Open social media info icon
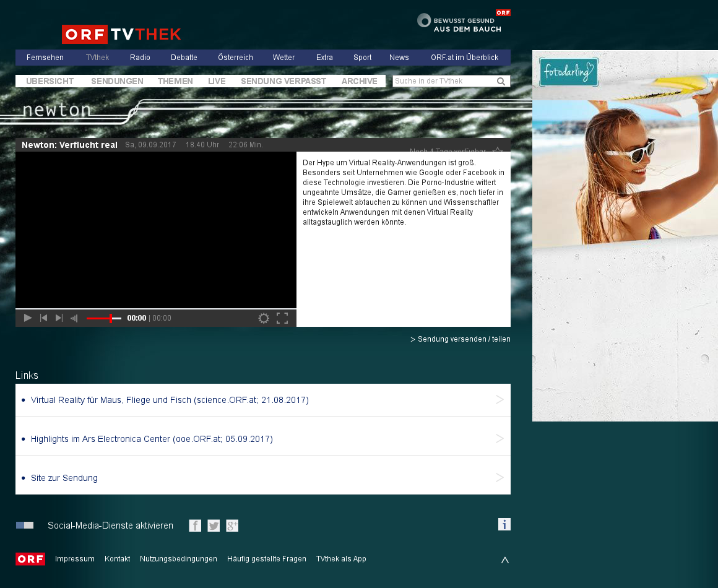718x588 pixels. tap(504, 524)
